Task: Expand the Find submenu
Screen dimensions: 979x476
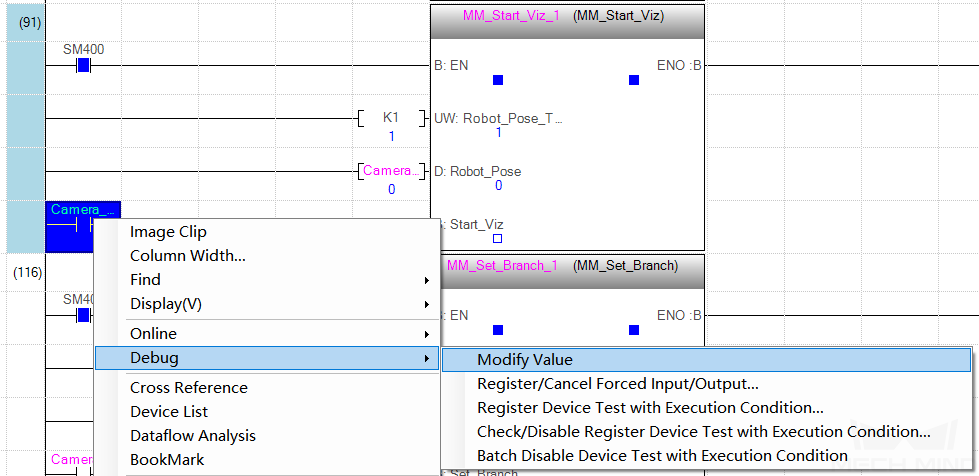Action: (x=267, y=280)
